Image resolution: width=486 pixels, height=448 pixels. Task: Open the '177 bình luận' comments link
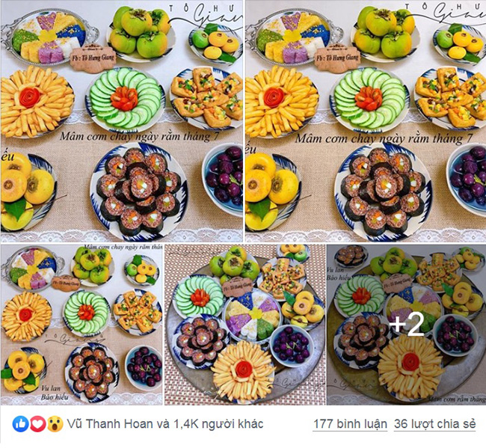coord(350,424)
